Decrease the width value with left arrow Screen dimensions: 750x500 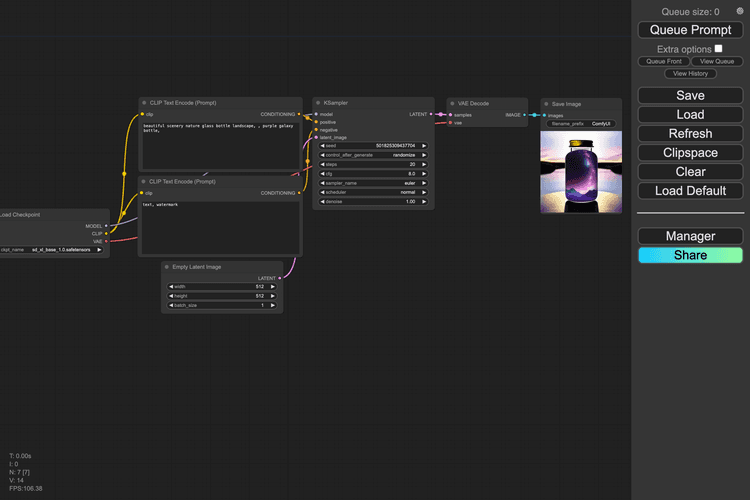click(x=170, y=287)
